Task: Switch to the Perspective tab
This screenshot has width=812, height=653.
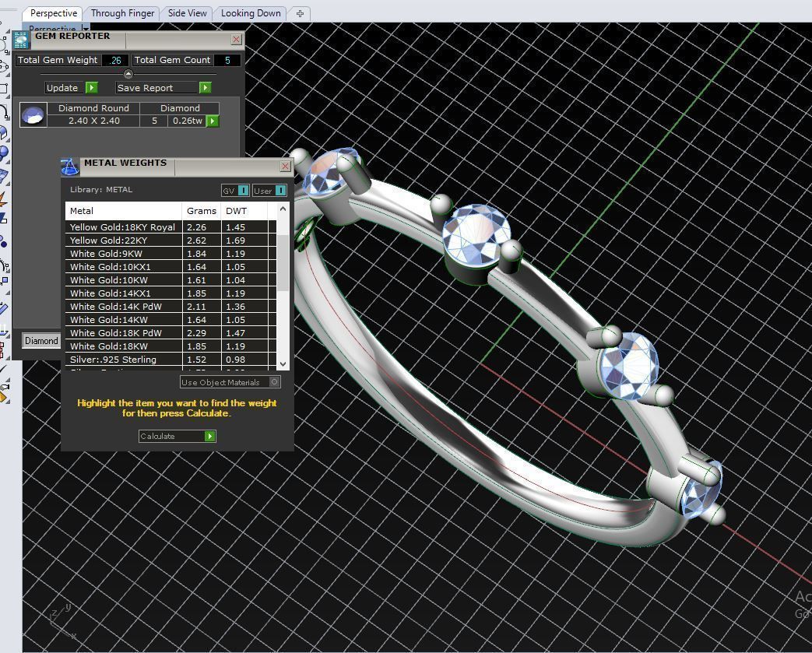Action: (54, 13)
